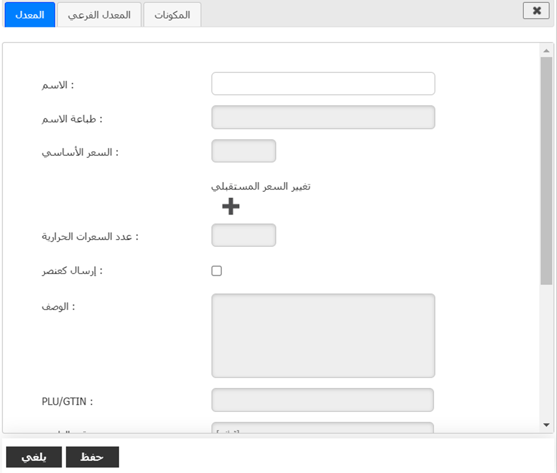Click the PLU/GTIN input field
This screenshot has height=473, width=557.
click(x=323, y=400)
